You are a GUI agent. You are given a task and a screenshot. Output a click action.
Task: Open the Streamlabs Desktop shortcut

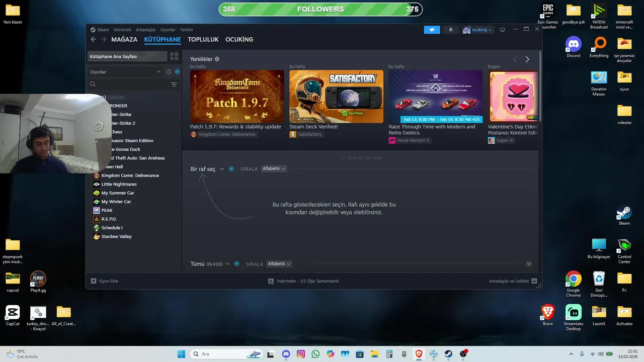[573, 317]
